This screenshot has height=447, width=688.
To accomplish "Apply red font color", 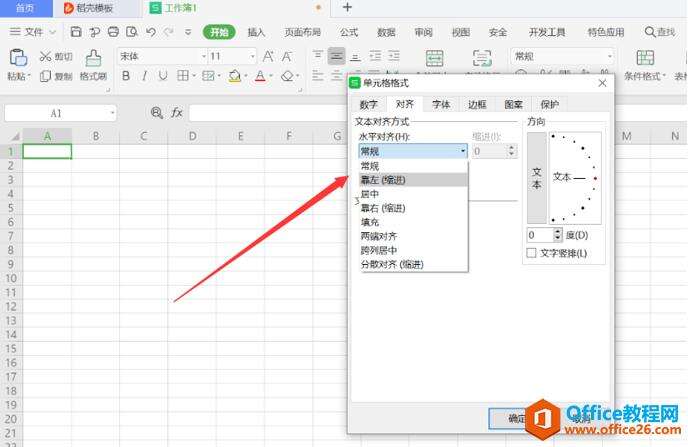I will pos(260,76).
